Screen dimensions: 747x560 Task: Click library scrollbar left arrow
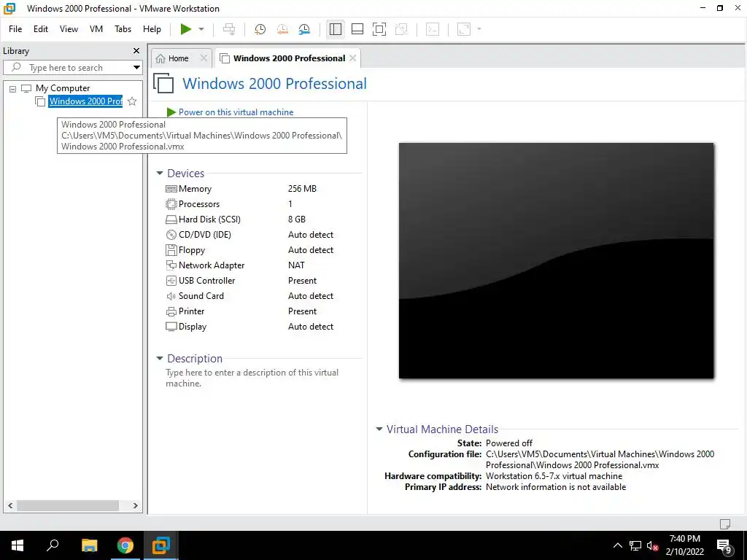[x=10, y=506]
